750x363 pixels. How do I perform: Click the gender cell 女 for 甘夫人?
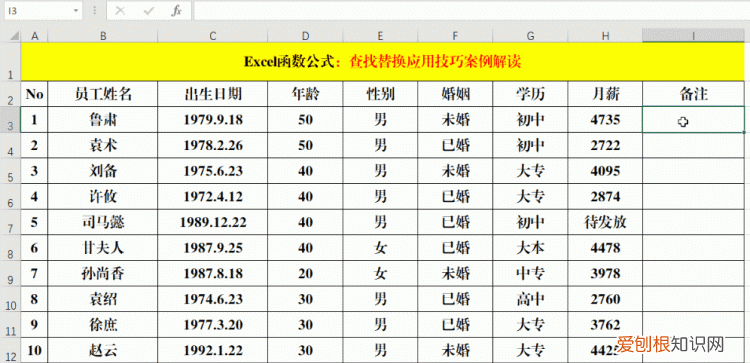click(x=380, y=248)
